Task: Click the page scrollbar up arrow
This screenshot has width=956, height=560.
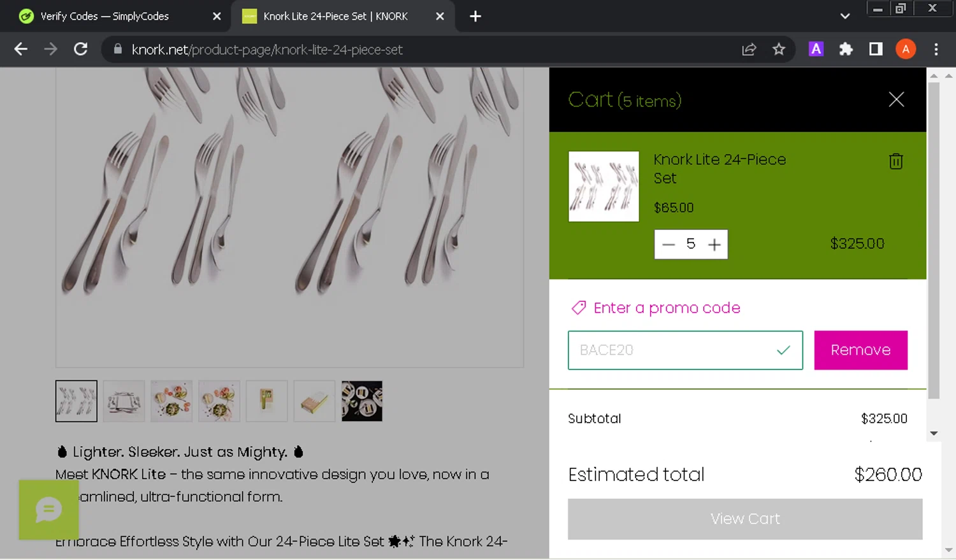Action: click(948, 76)
